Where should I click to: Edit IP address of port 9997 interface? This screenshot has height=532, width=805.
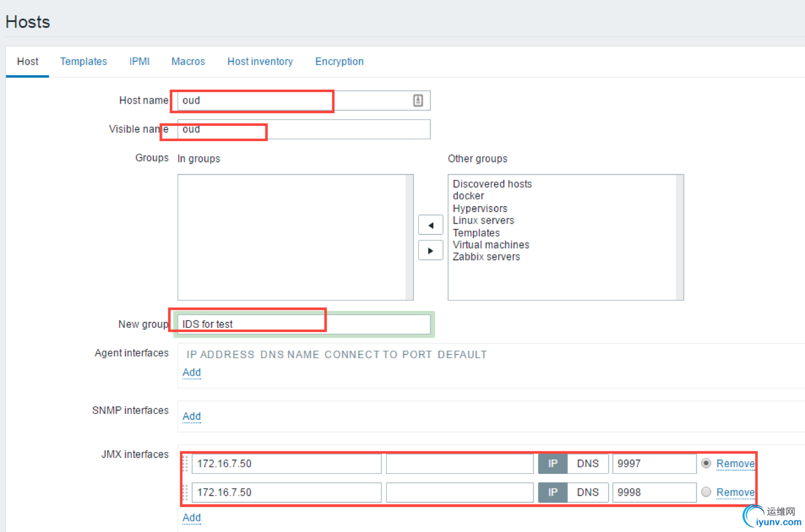(287, 464)
